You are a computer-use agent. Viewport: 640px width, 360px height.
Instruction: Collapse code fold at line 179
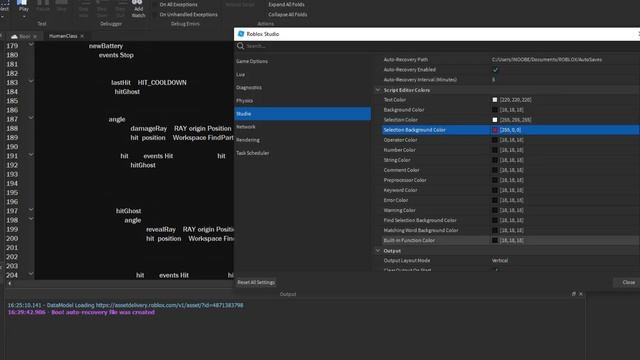(31, 45)
